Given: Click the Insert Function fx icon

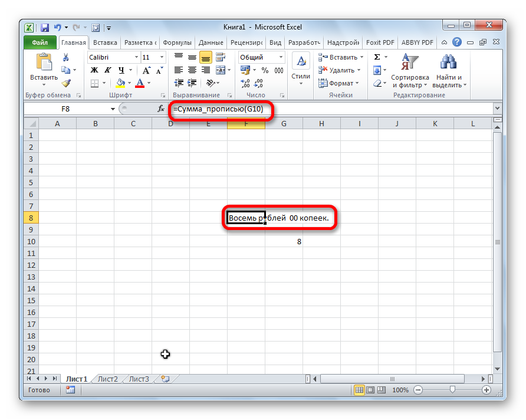Looking at the screenshot, I should click(x=161, y=109).
